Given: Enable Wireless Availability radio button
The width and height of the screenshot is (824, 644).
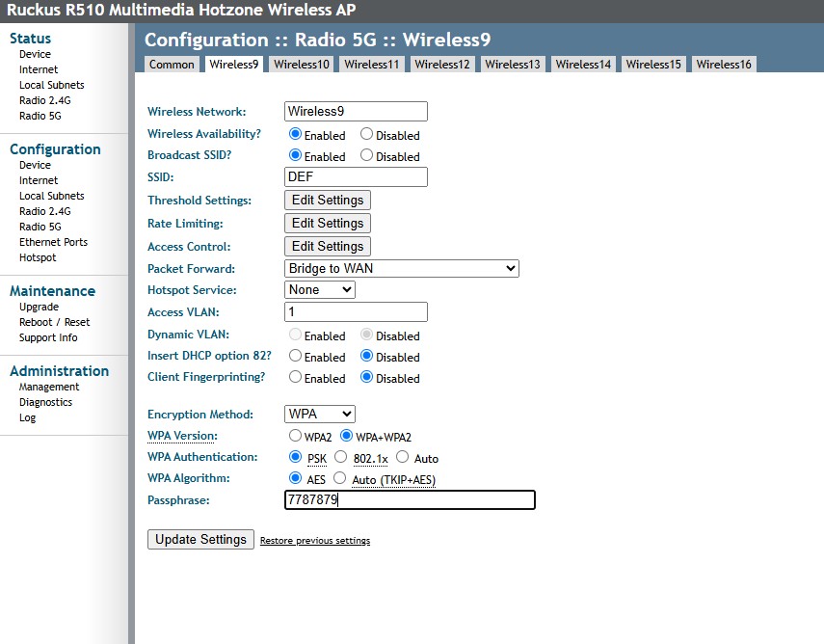Looking at the screenshot, I should (x=295, y=134).
